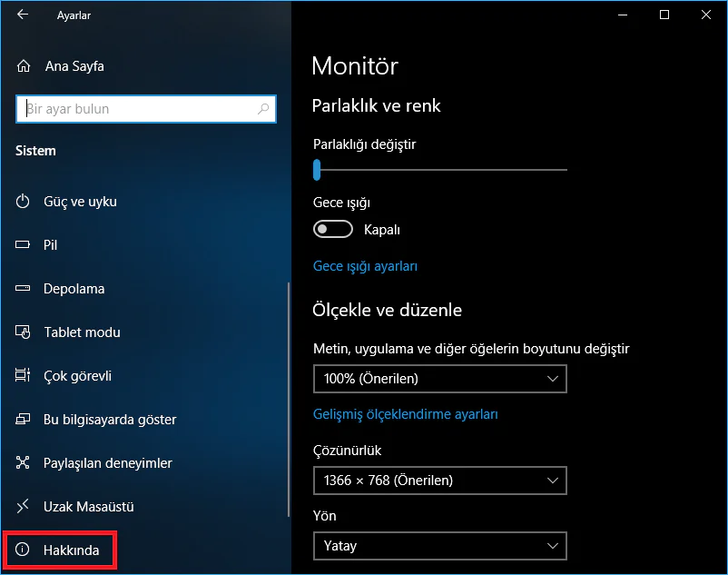The image size is (728, 575).
Task: Click the Parlaklığı değiştir brightness slider
Action: (440, 170)
